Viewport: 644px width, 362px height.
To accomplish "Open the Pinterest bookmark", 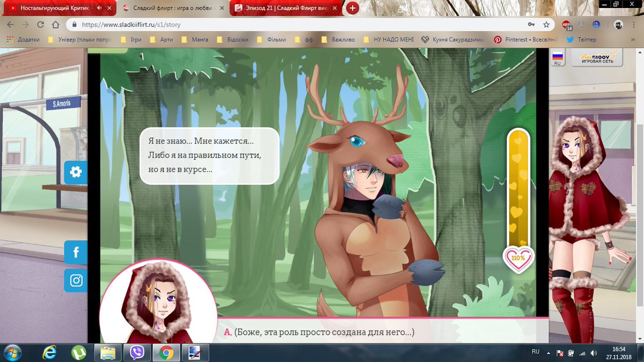I will click(x=526, y=40).
